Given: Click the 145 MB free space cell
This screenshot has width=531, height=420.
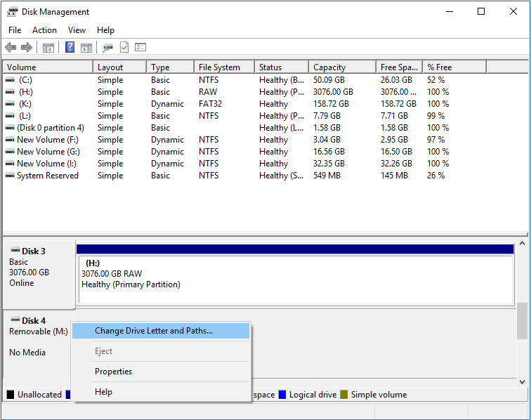Looking at the screenshot, I should 394,176.
